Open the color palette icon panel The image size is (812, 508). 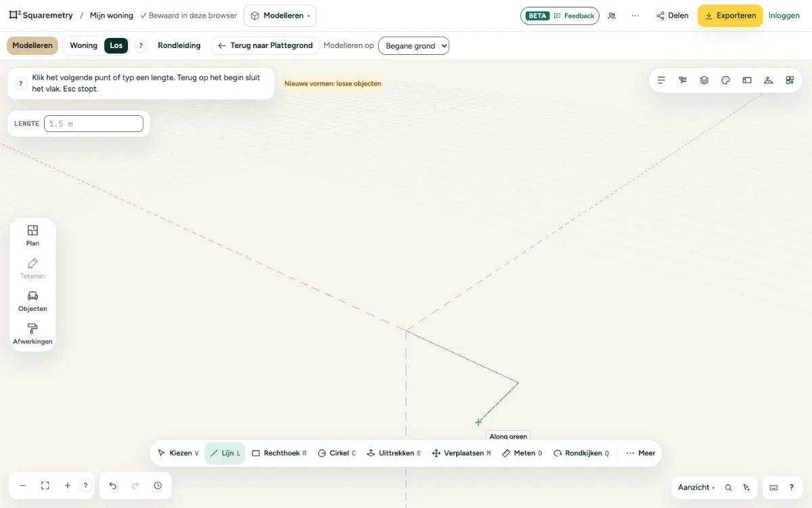[725, 80]
